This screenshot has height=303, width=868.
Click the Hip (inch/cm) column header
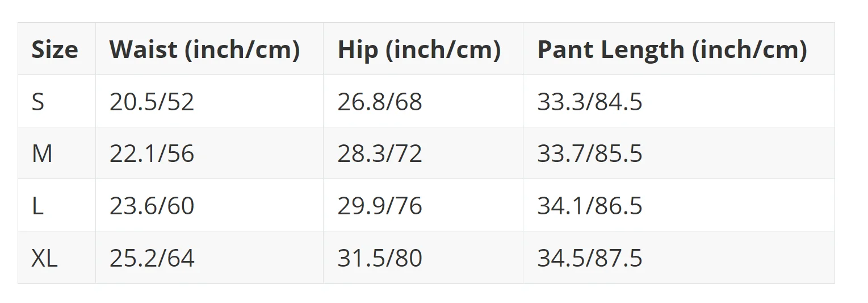419,49
